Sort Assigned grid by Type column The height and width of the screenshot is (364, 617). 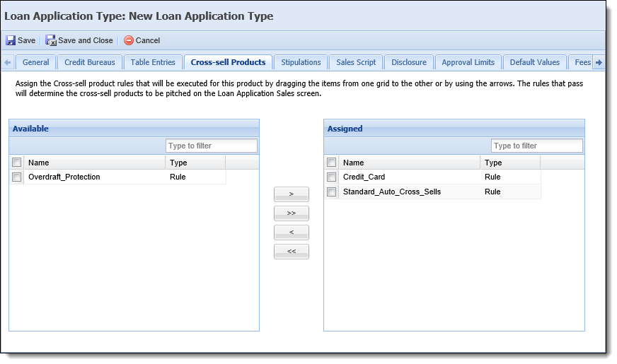point(510,163)
